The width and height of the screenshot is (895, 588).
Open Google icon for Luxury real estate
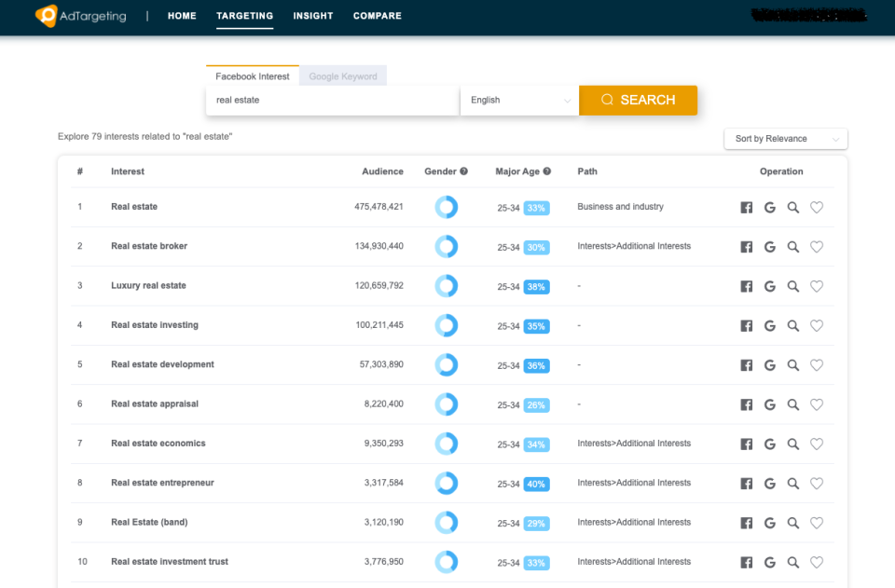[x=769, y=286]
